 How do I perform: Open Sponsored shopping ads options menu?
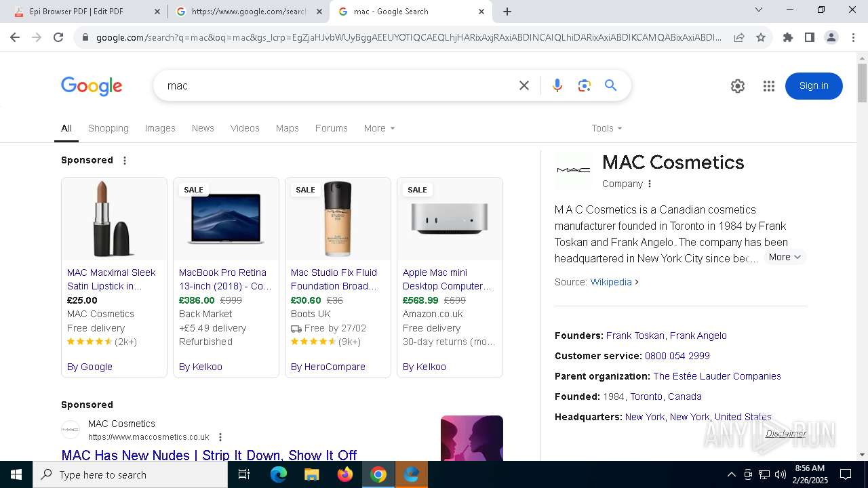[125, 161]
